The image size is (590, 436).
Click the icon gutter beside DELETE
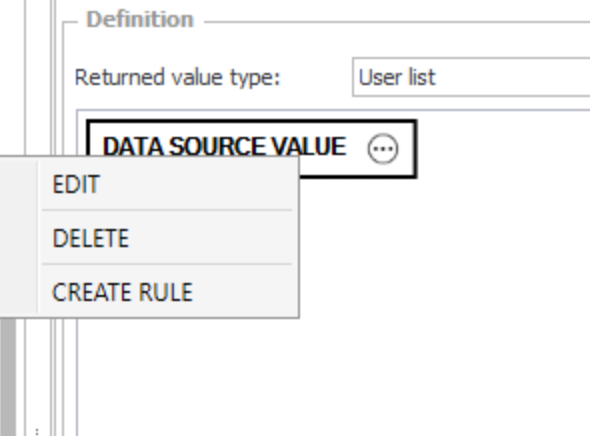(x=19, y=238)
